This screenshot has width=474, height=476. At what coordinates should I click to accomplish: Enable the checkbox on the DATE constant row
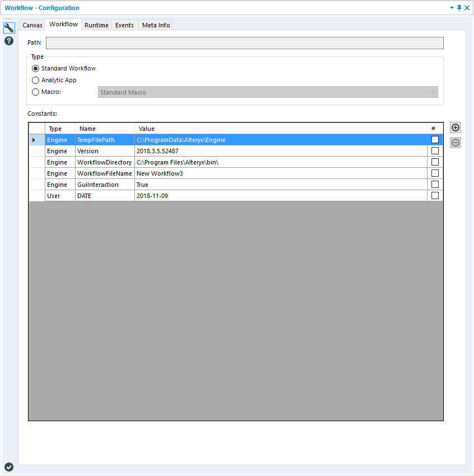tap(435, 195)
